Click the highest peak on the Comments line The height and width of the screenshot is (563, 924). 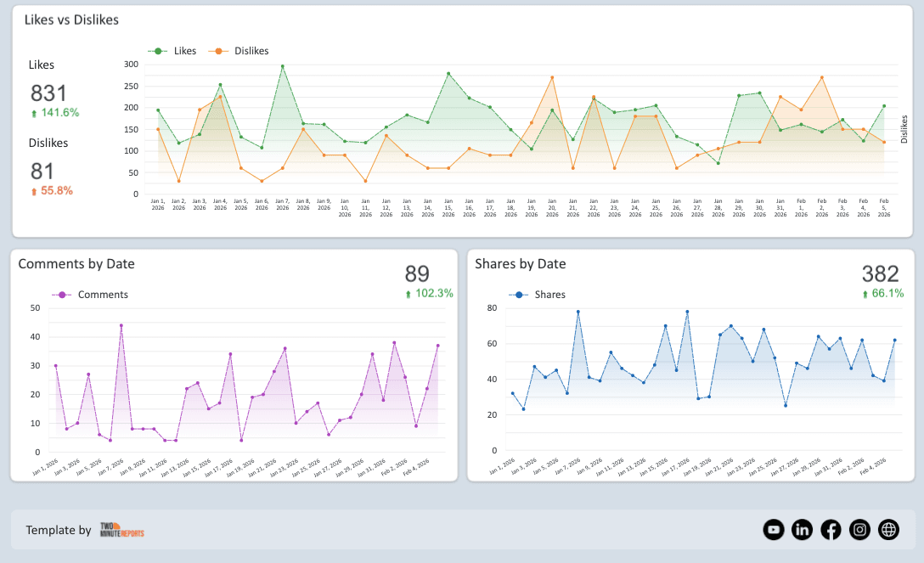coord(122,325)
